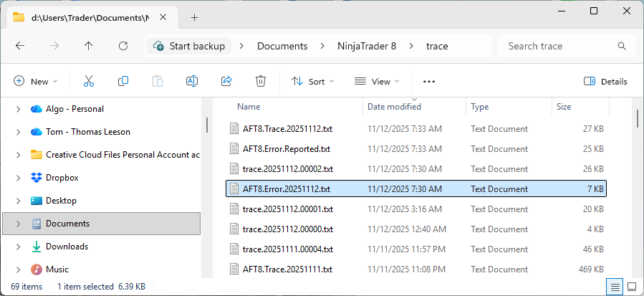Open the See more ellipsis menu
Viewport: 644px width, 296px height.
429,82
